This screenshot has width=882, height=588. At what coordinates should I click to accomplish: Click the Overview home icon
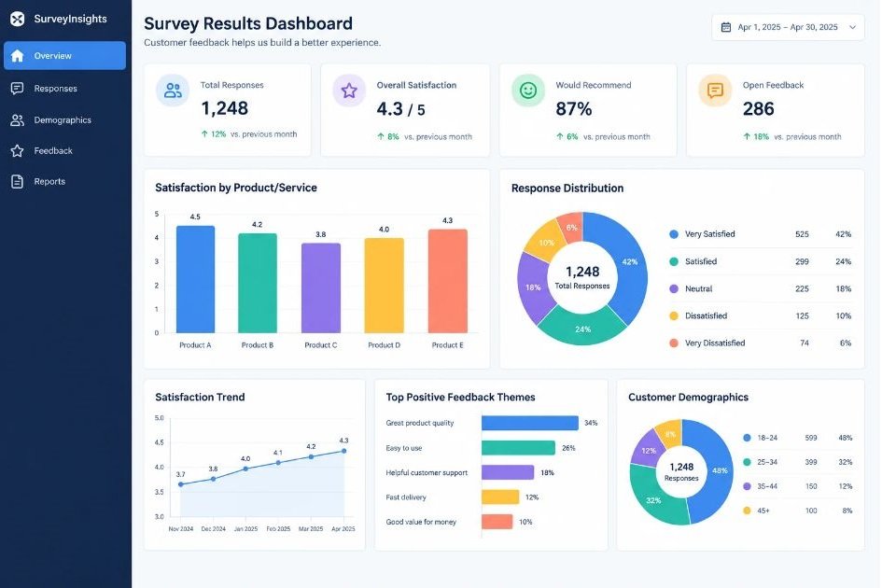(18, 56)
